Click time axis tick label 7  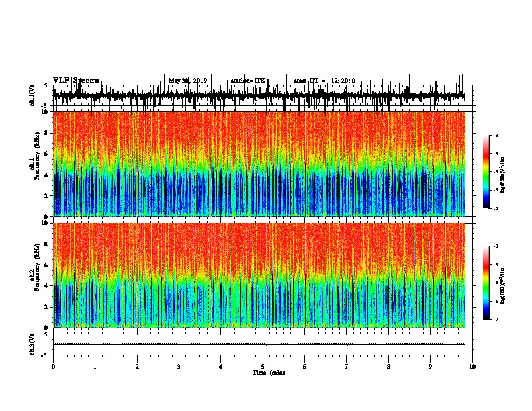click(x=347, y=367)
